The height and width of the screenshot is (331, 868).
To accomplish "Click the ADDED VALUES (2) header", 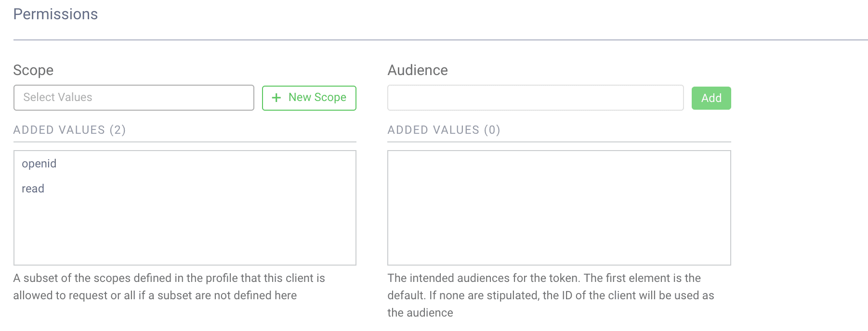I will pyautogui.click(x=69, y=130).
